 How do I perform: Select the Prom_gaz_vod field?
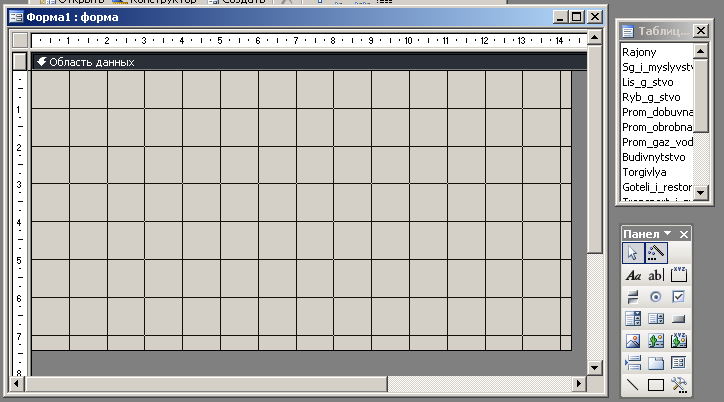coord(656,142)
